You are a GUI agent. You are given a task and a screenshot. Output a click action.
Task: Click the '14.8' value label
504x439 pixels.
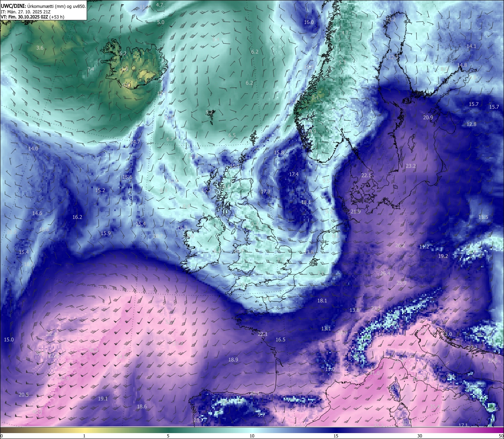(x=462, y=65)
